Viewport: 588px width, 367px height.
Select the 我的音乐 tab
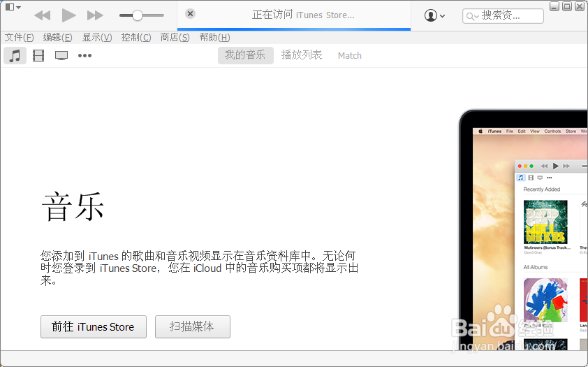click(245, 55)
